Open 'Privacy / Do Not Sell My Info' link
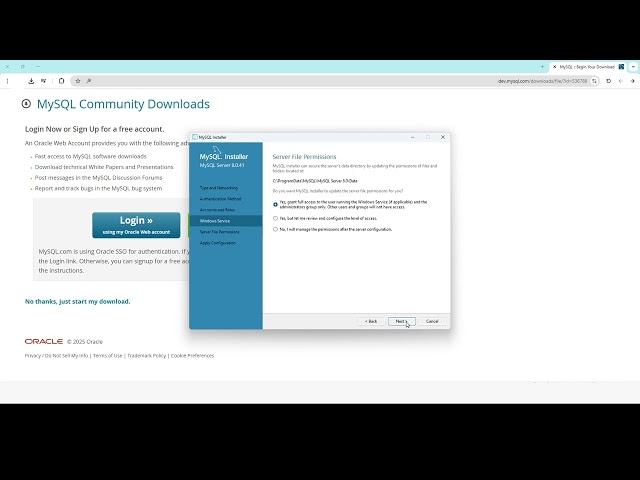Viewport: 640px width, 480px height. click(56, 356)
